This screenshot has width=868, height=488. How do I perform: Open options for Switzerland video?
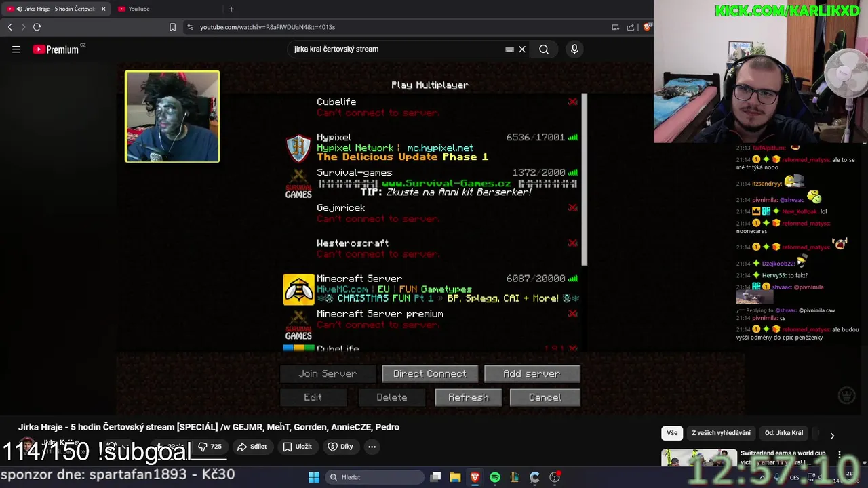point(840,455)
